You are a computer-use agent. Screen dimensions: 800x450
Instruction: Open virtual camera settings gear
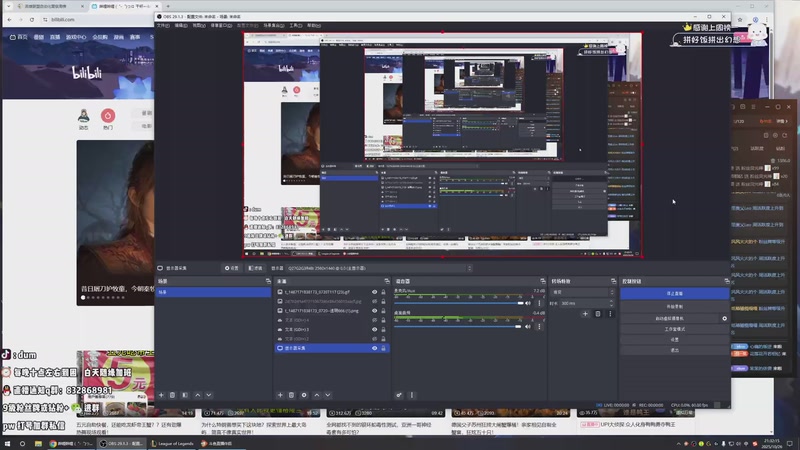[x=725, y=318]
